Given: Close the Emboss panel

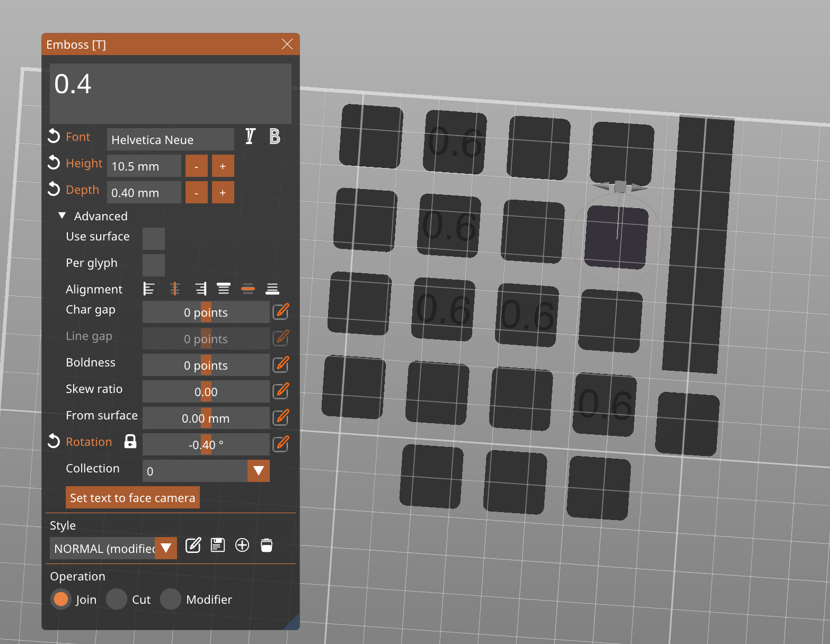Looking at the screenshot, I should point(287,44).
